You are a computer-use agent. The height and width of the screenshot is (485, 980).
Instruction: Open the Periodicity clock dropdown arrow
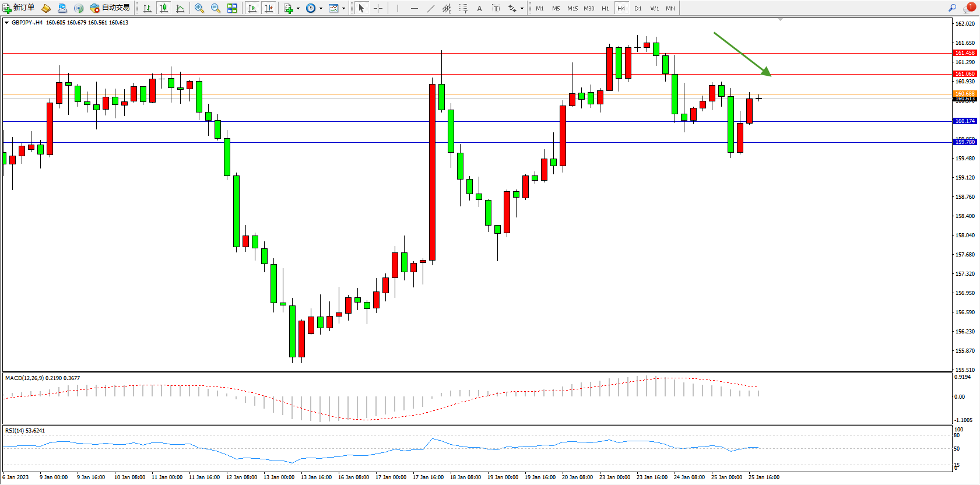(x=321, y=8)
